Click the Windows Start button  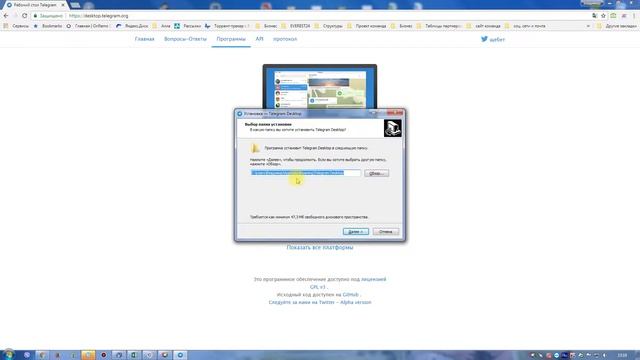click(x=8, y=355)
